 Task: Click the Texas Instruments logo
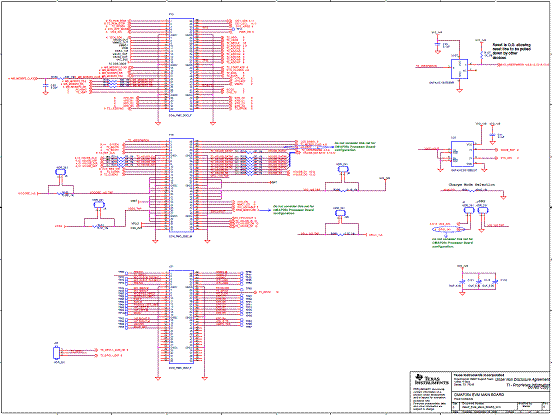click(x=432, y=380)
